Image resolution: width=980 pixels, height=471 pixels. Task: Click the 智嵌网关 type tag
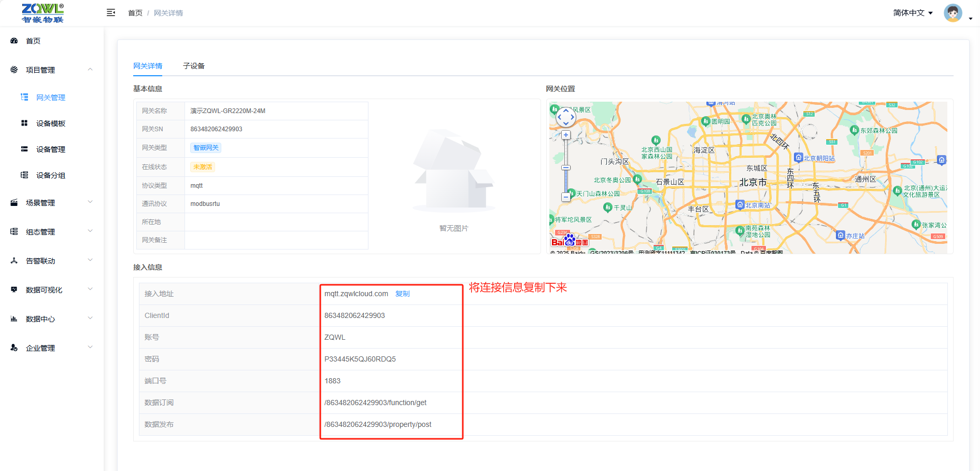(206, 148)
